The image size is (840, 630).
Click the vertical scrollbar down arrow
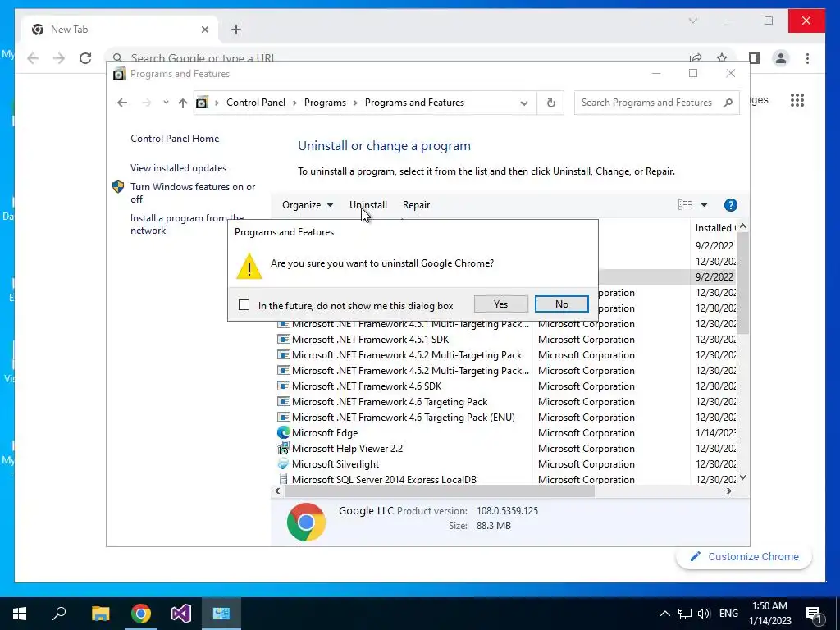[x=742, y=477]
